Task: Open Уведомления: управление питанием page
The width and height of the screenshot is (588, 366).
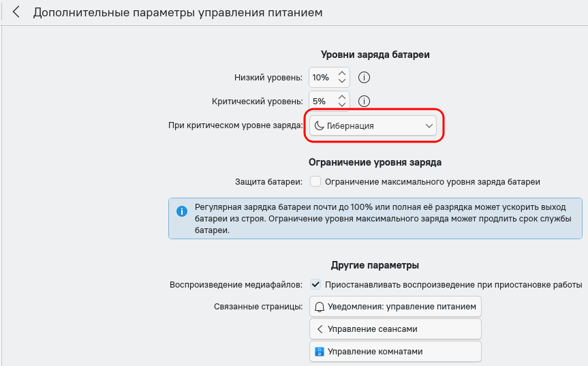Action: [x=395, y=307]
